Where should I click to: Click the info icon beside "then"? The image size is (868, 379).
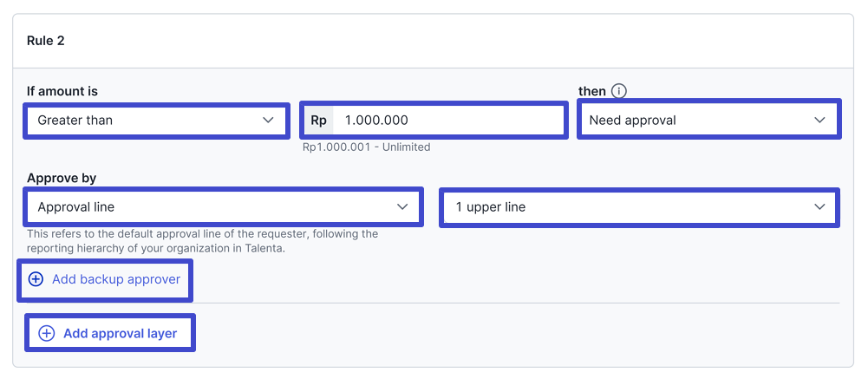(x=619, y=91)
